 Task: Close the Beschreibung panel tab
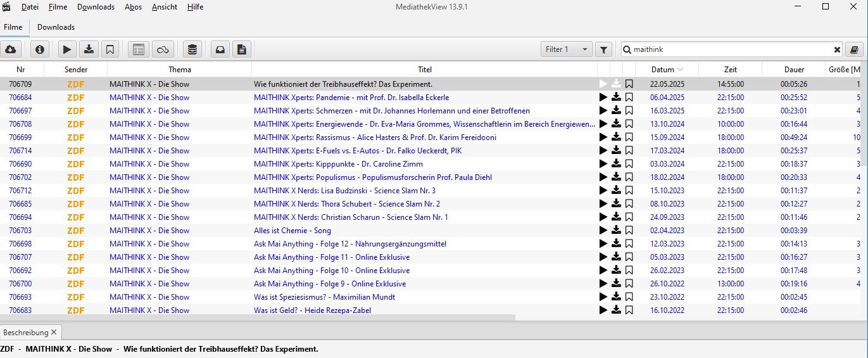[x=54, y=332]
